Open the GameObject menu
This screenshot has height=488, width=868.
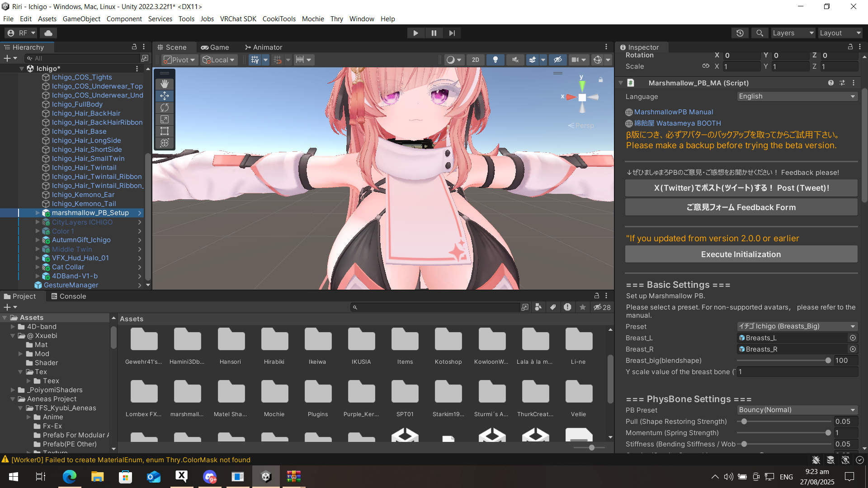(81, 19)
